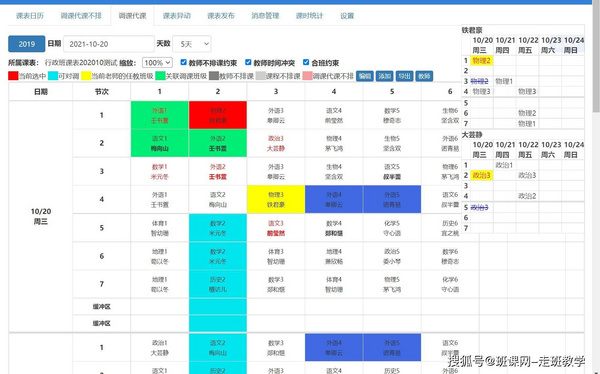Viewport: 600px width, 374px height.
Task: Select the cyan 历史2 cell in period 7
Action: [218, 284]
